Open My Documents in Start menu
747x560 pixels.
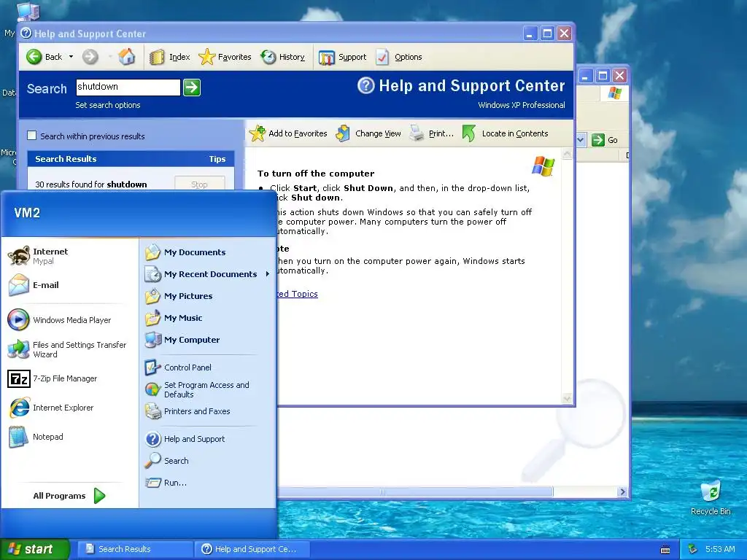point(207,252)
